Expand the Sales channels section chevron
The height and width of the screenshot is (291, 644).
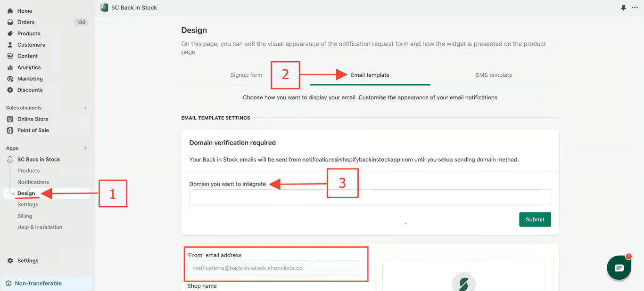[85, 108]
